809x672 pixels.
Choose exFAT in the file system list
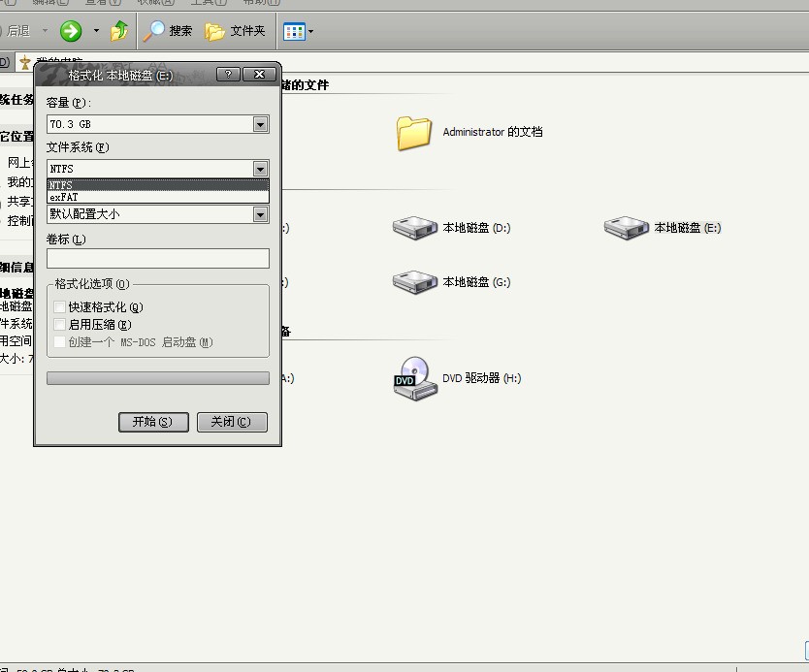[x=158, y=197]
